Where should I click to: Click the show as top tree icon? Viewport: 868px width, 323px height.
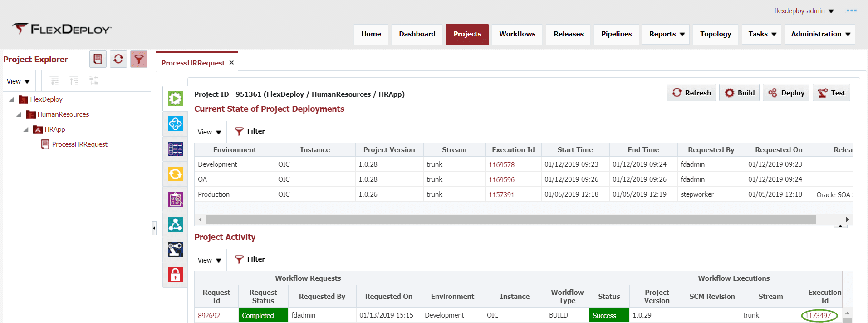coord(94,81)
